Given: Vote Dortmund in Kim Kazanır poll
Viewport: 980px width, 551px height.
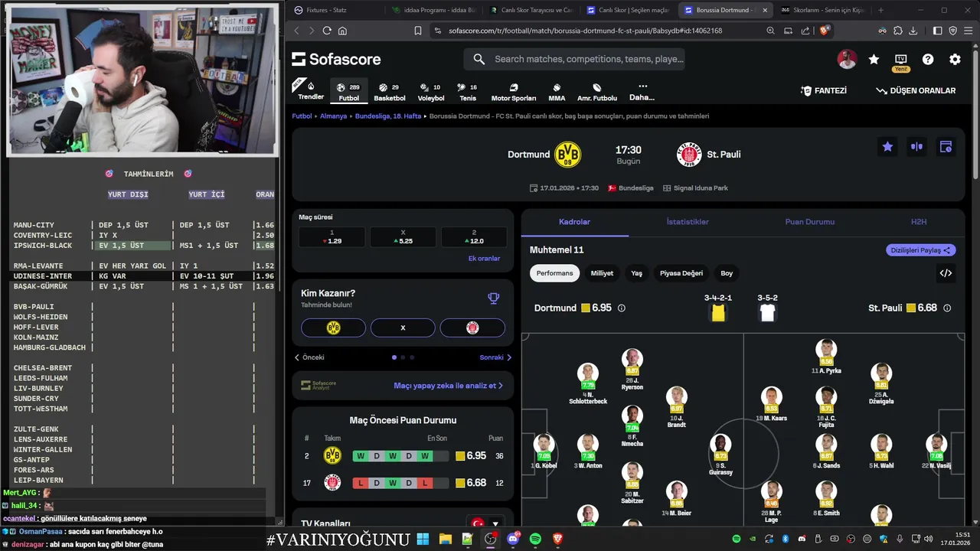Looking at the screenshot, I should pyautogui.click(x=333, y=328).
